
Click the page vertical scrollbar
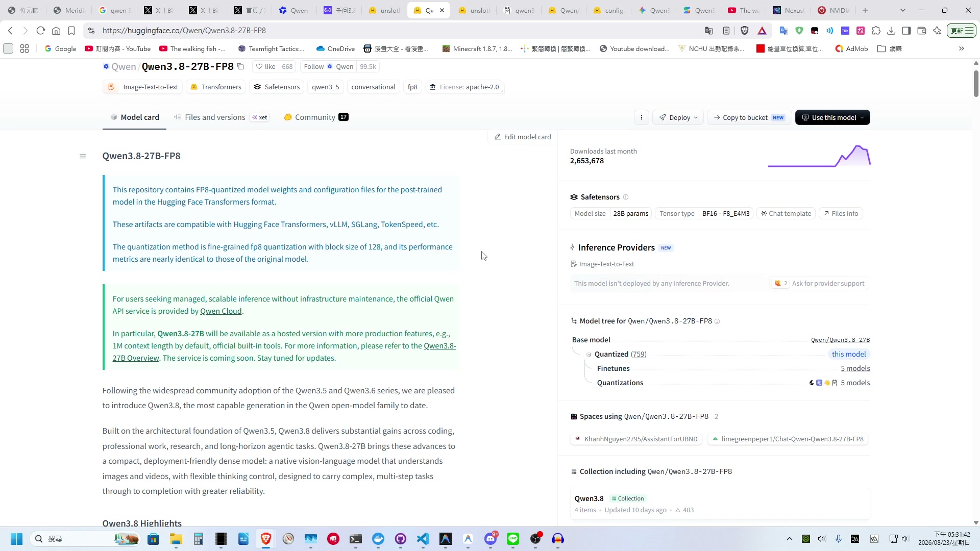(976, 84)
